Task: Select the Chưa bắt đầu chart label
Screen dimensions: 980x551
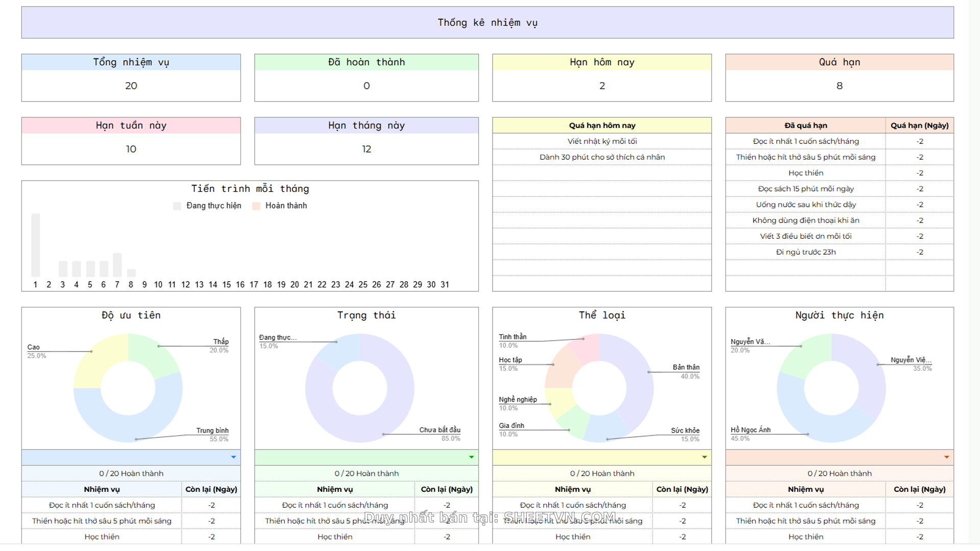Action: click(439, 430)
